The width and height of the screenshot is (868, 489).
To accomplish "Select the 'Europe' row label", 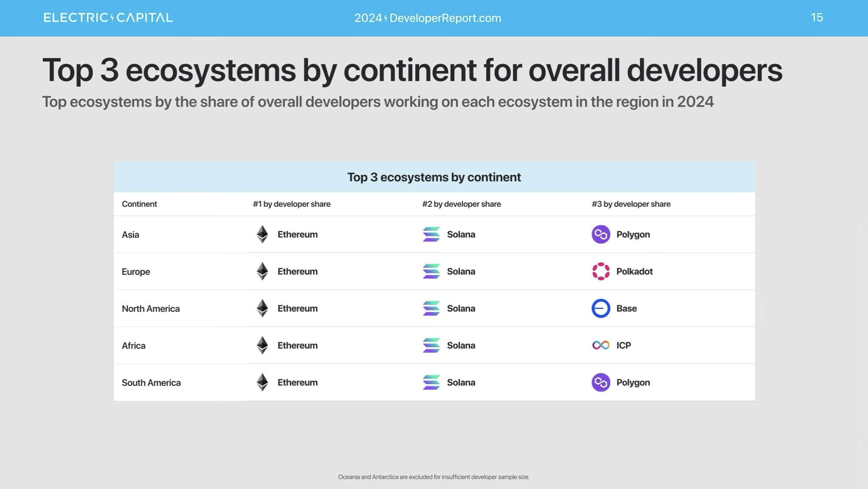I will pyautogui.click(x=136, y=272).
